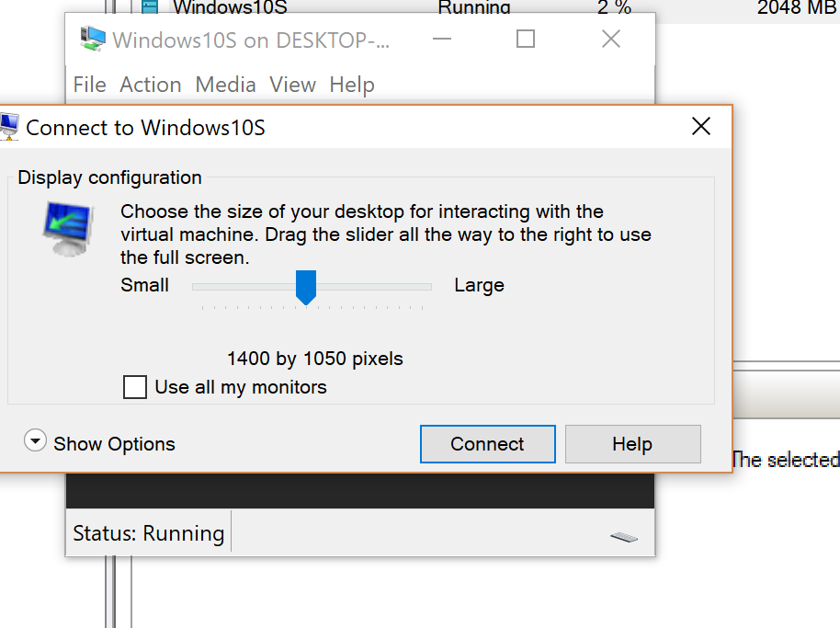This screenshot has height=628, width=840.
Task: Click the 'Display configuration' group label
Action: pyautogui.click(x=109, y=177)
